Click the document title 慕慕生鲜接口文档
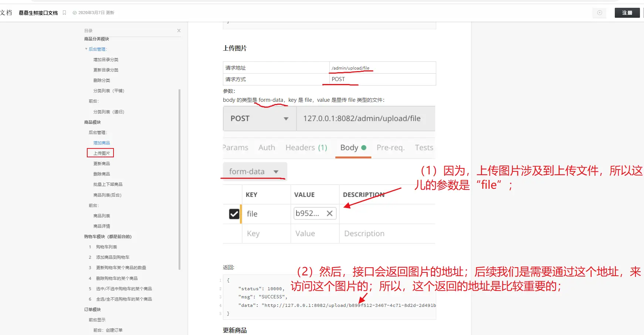 pos(38,13)
